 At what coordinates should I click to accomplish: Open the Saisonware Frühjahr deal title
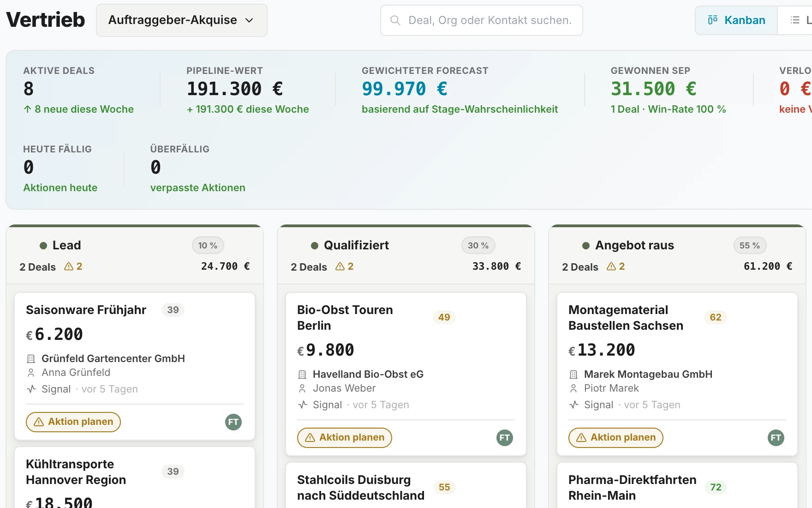pyautogui.click(x=86, y=310)
